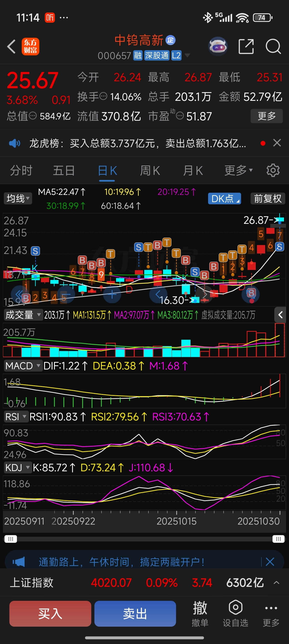This screenshot has height=644, width=289.
Task: Grab the left range slider handle
Action: (11, 539)
